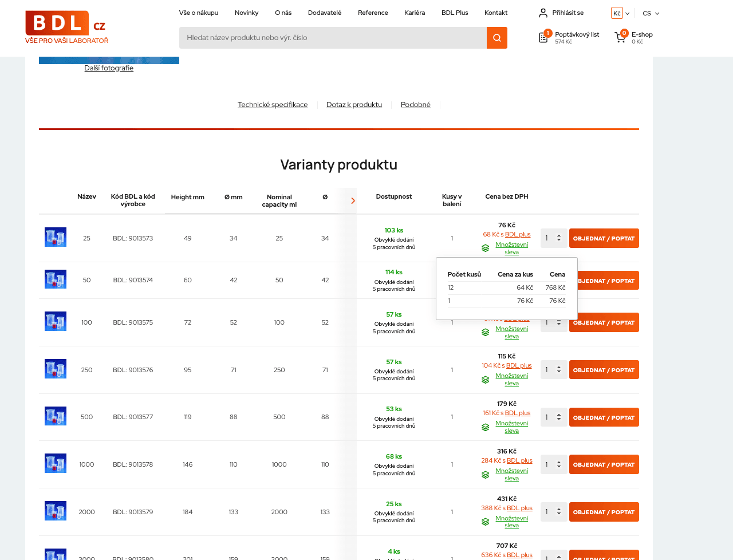The image size is (733, 560).
Task: Order the 250 ml variant with Objednat / Poptat
Action: (604, 370)
